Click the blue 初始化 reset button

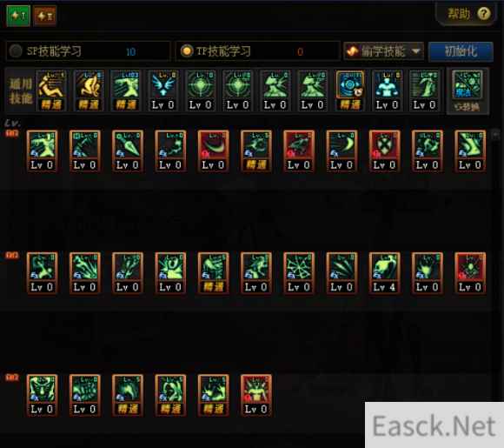461,51
